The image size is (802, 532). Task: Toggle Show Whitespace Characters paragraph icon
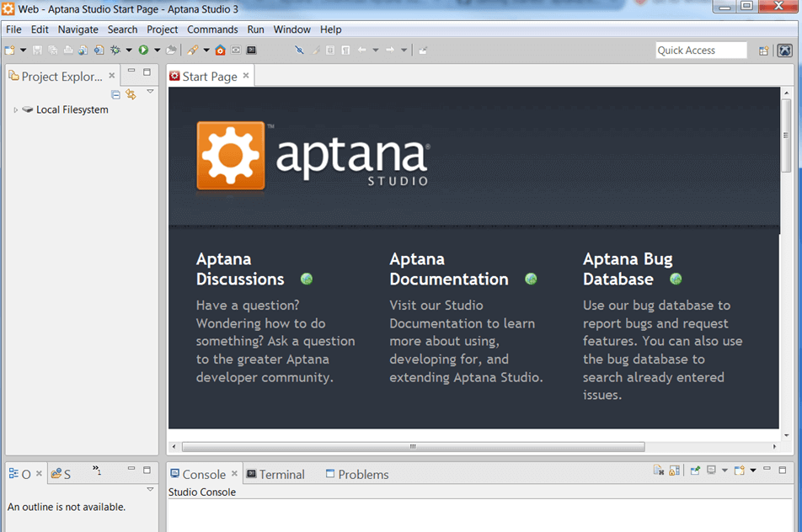point(345,51)
